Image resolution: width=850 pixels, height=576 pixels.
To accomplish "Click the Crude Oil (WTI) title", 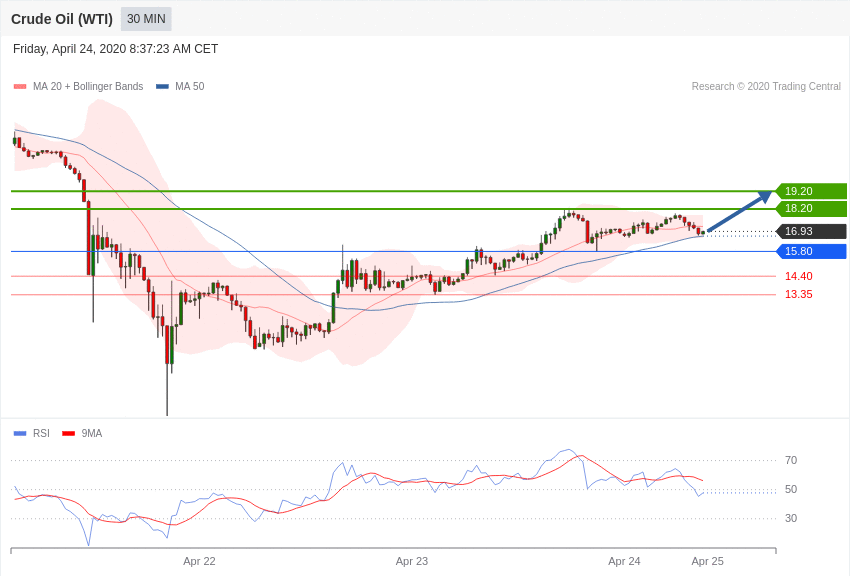I will tap(62, 19).
